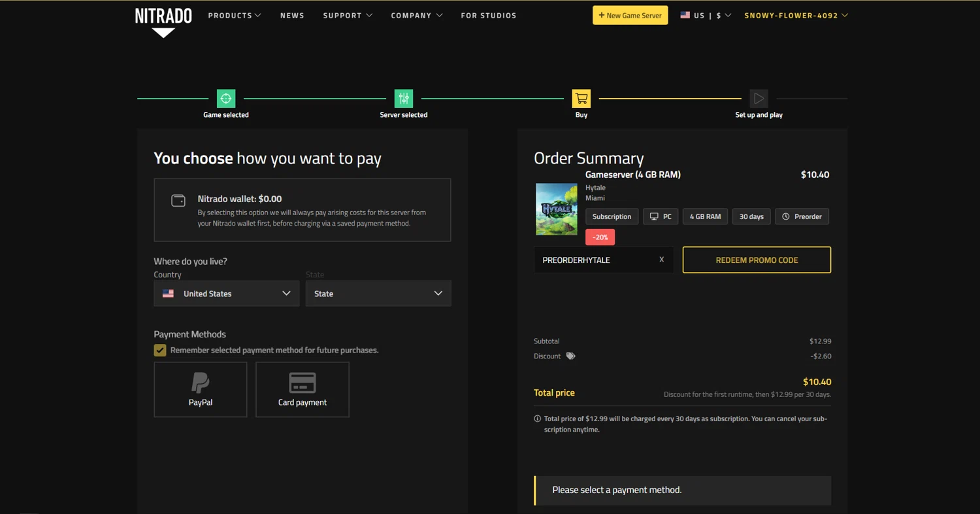Click the subscription info icon
The width and height of the screenshot is (980, 514).
[538, 419]
